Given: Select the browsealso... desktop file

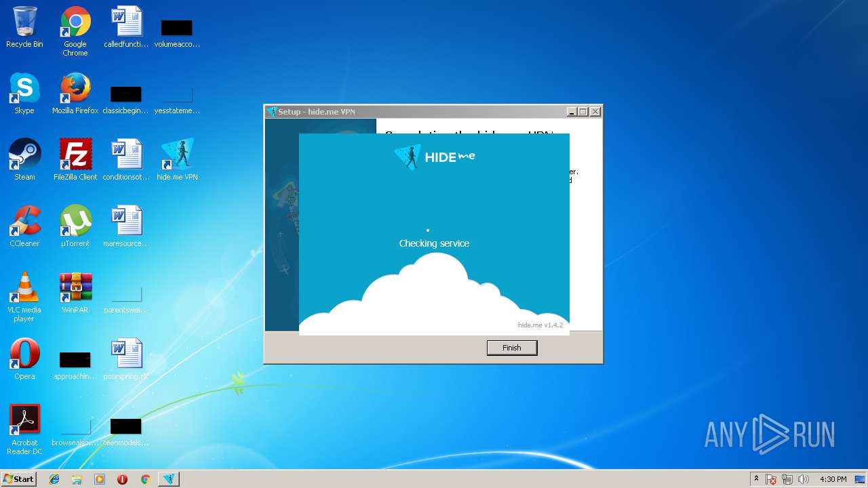Looking at the screenshot, I should (75, 432).
